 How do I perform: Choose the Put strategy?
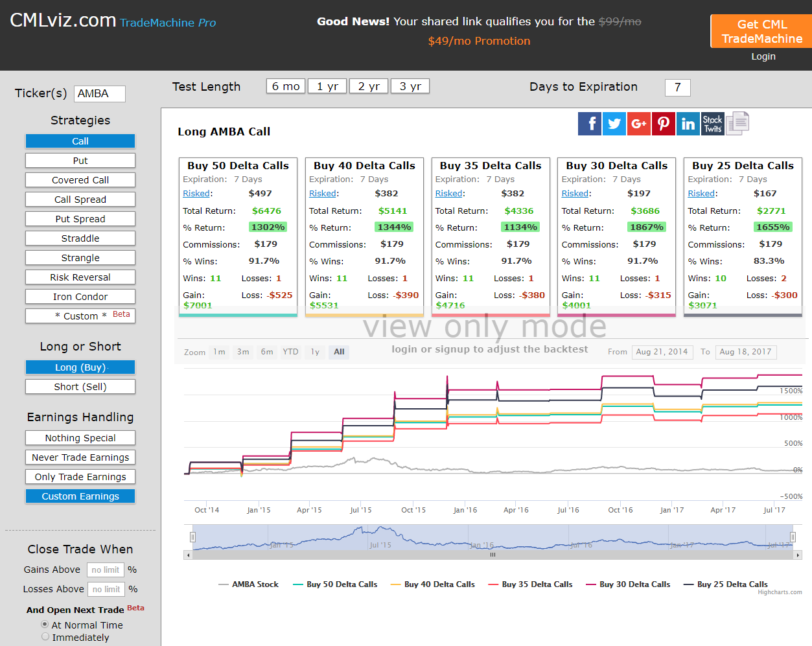pyautogui.click(x=80, y=161)
